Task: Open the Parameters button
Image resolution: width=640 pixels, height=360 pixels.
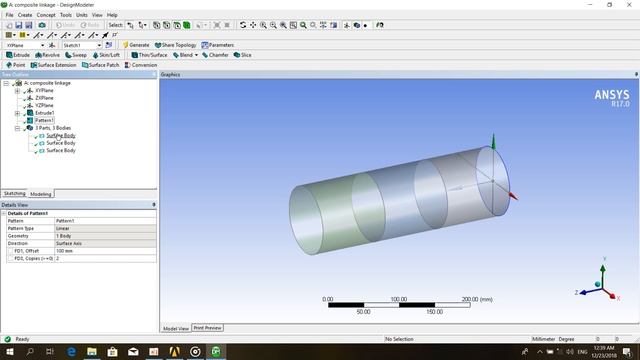Action: coord(218,45)
